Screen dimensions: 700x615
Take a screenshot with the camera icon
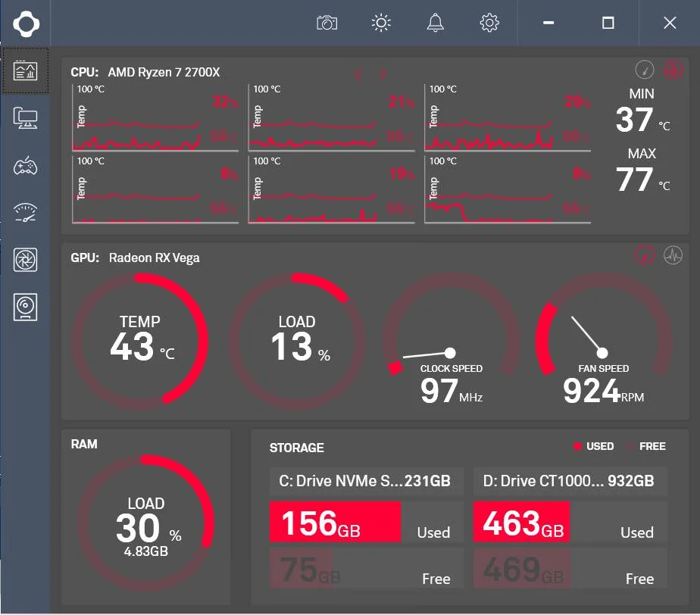tap(327, 23)
